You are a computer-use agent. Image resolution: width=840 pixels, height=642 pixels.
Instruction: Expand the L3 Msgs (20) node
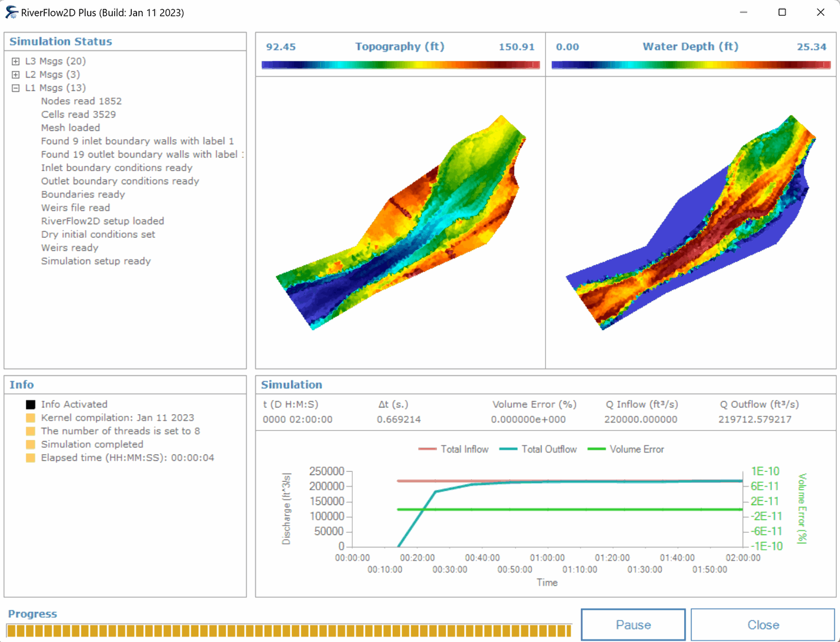(x=16, y=61)
